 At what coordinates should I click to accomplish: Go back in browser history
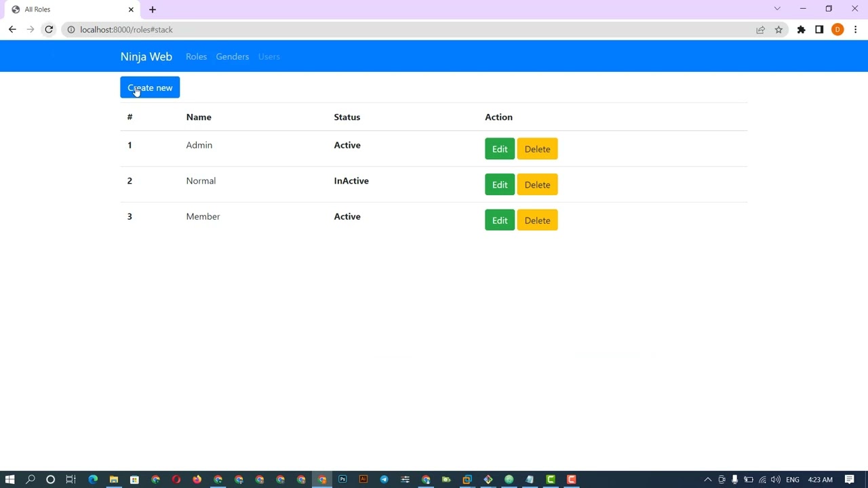click(12, 30)
